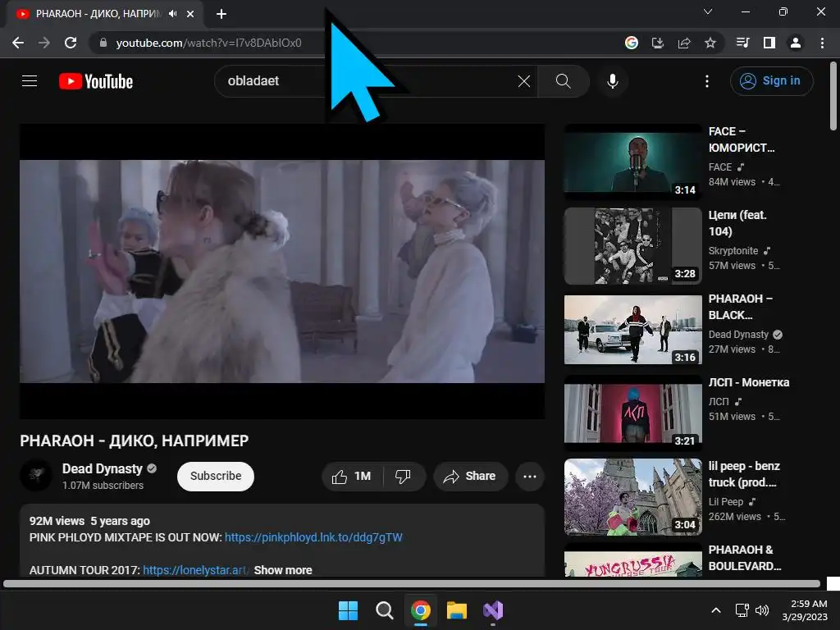Dislike the video with thumbs down

(x=403, y=477)
